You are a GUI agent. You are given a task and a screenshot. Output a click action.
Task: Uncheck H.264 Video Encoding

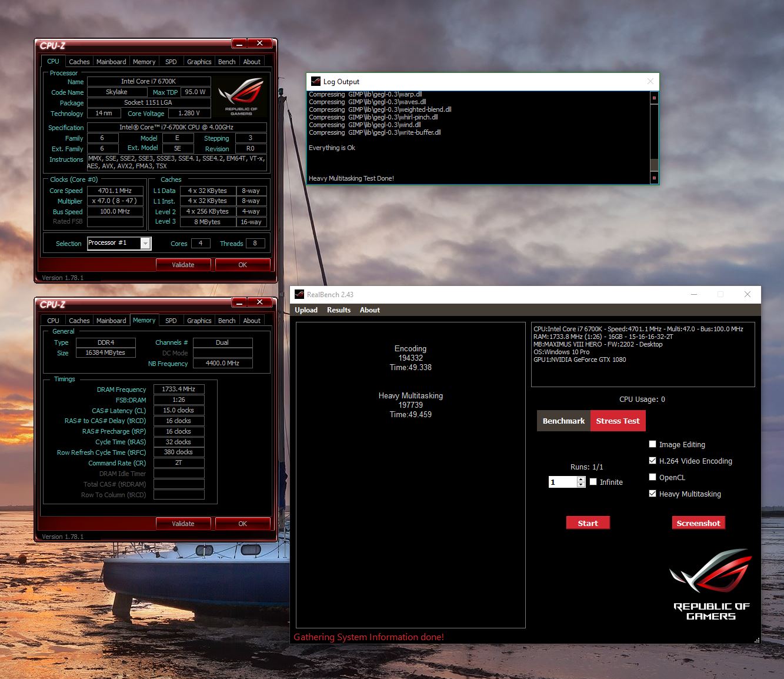tap(652, 461)
